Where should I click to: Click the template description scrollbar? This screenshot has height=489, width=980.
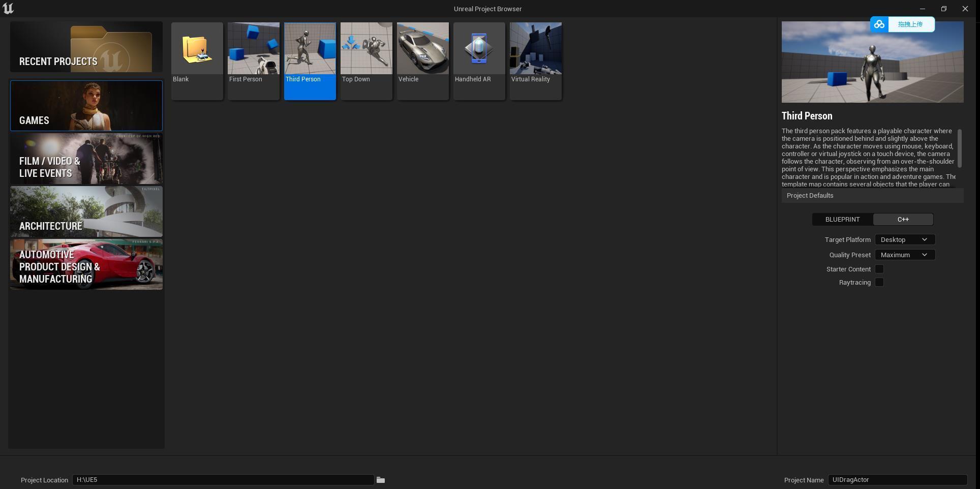point(959,148)
